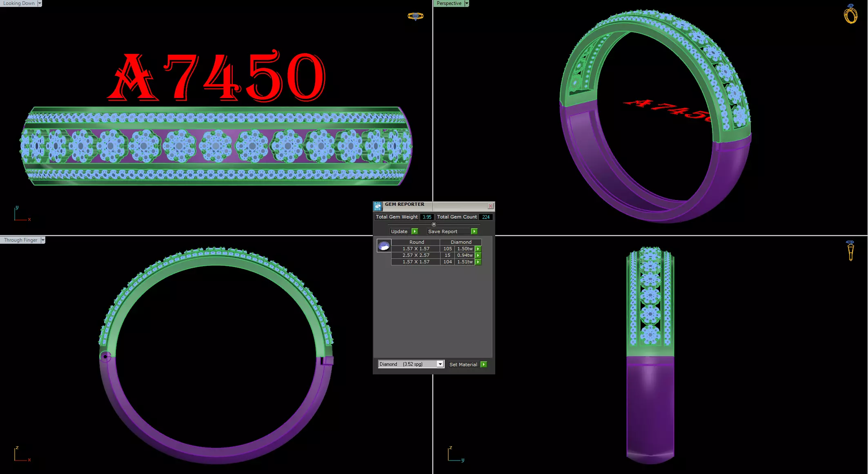The width and height of the screenshot is (868, 474).
Task: Click the Total Gem Weight label
Action: (397, 217)
